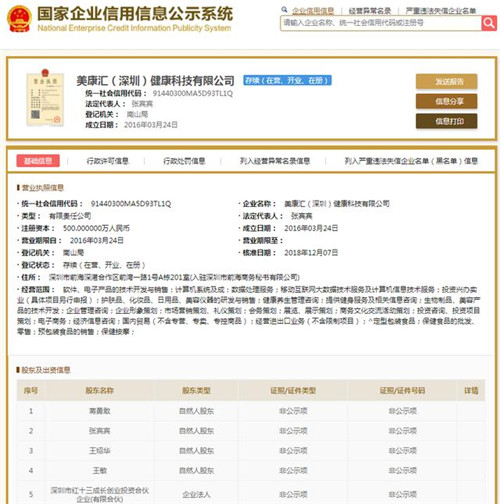
Task: Click the national emblem logo
Action: (x=19, y=19)
